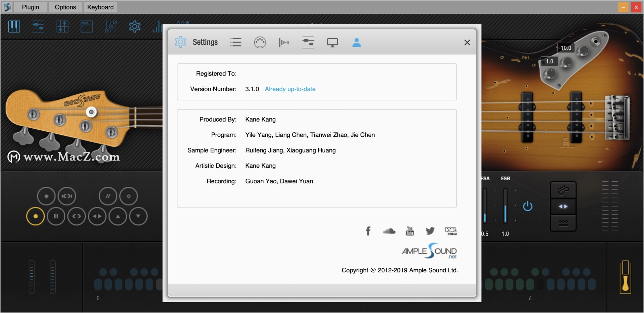Click the stereo left-right arrows button
Screen dimensions: 644x313
coord(563,207)
